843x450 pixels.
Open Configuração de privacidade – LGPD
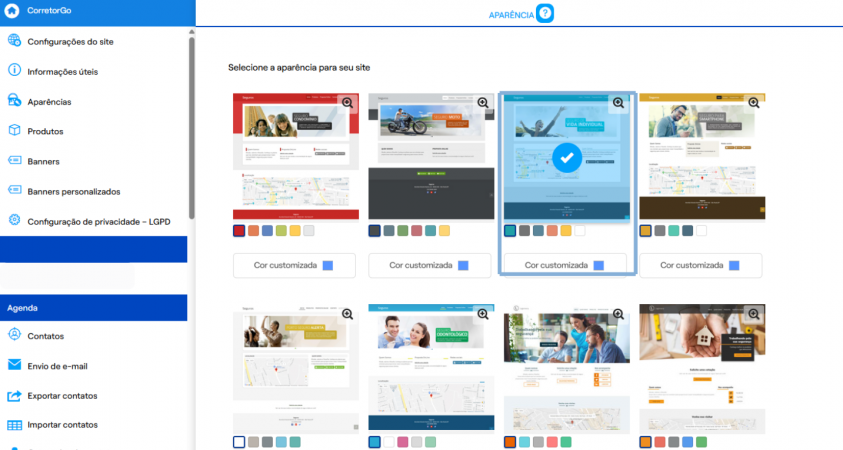(99, 222)
